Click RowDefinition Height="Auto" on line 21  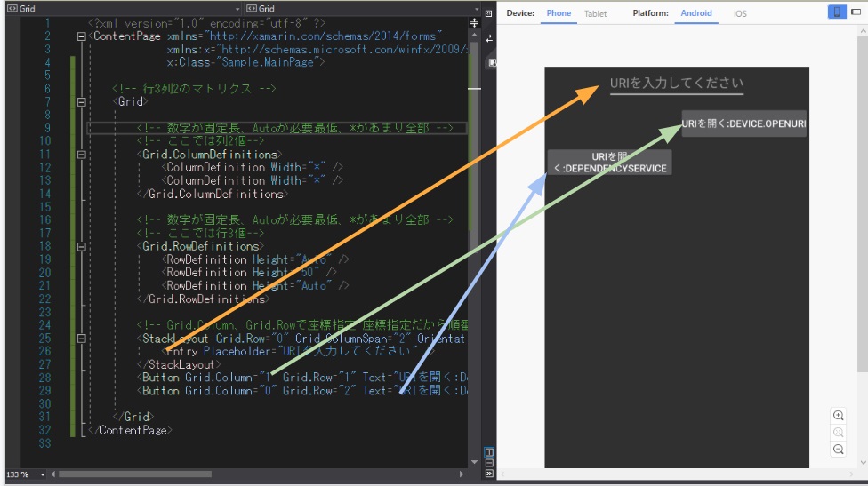click(x=254, y=286)
